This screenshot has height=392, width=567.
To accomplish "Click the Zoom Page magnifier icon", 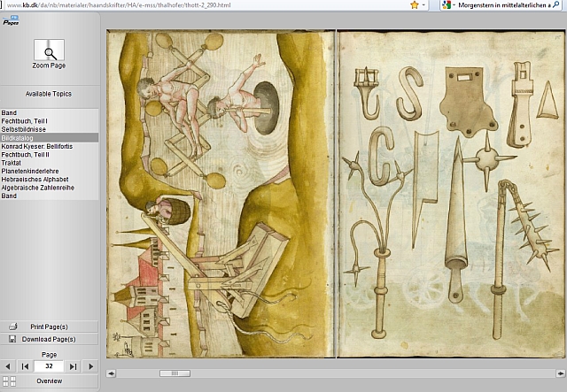I will (49, 50).
